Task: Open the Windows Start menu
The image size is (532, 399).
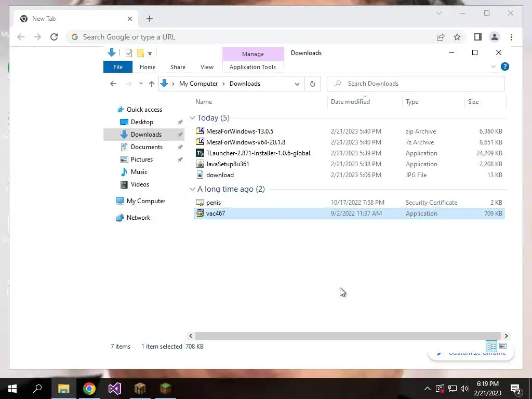Action: [x=12, y=389]
